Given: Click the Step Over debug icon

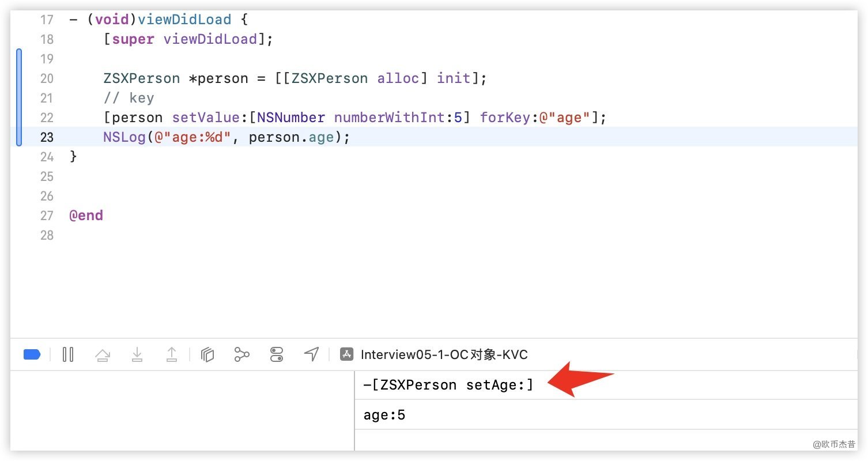Looking at the screenshot, I should pos(103,354).
